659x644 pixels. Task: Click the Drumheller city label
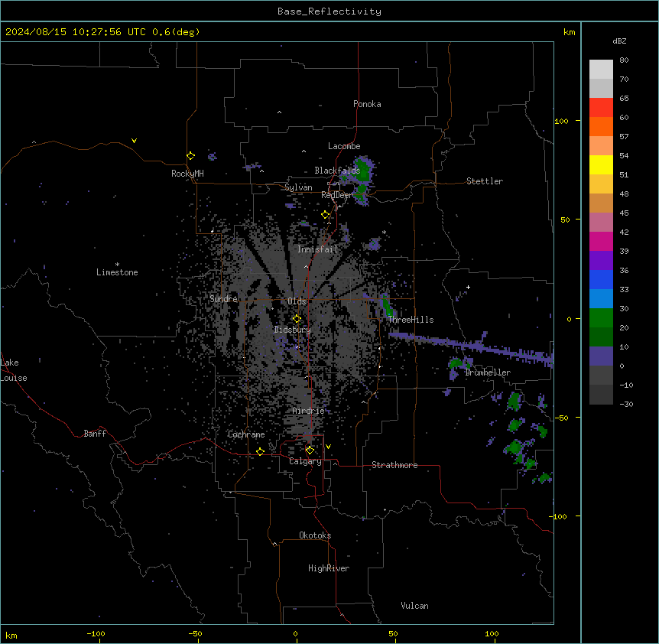[x=488, y=372]
